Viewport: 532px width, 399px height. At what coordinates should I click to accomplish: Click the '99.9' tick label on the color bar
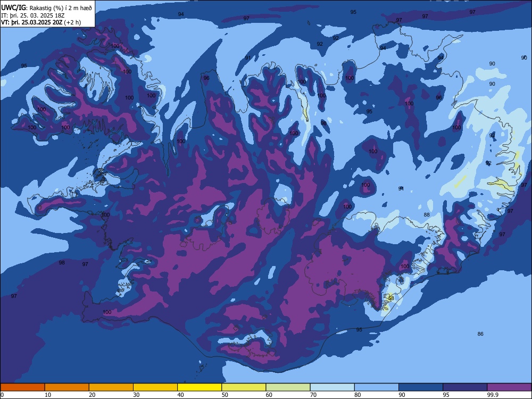(x=493, y=395)
